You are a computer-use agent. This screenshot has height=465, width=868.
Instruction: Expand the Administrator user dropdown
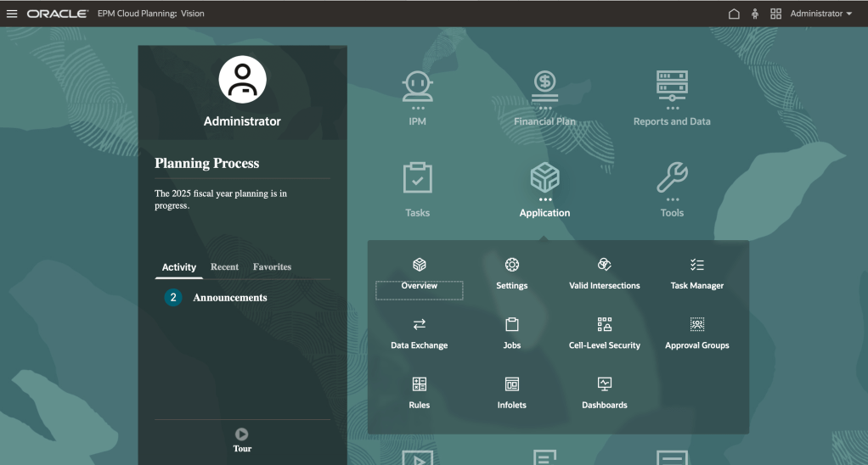pyautogui.click(x=820, y=14)
